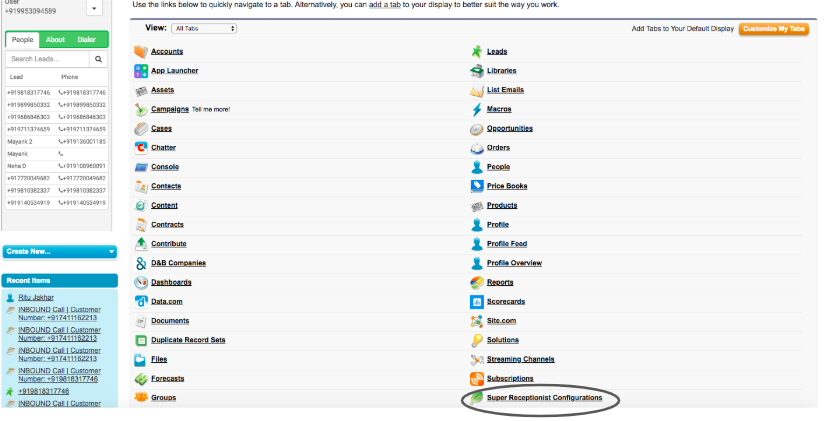Click the Campaigns target icon
This screenshot has width=825, height=421.
click(141, 109)
